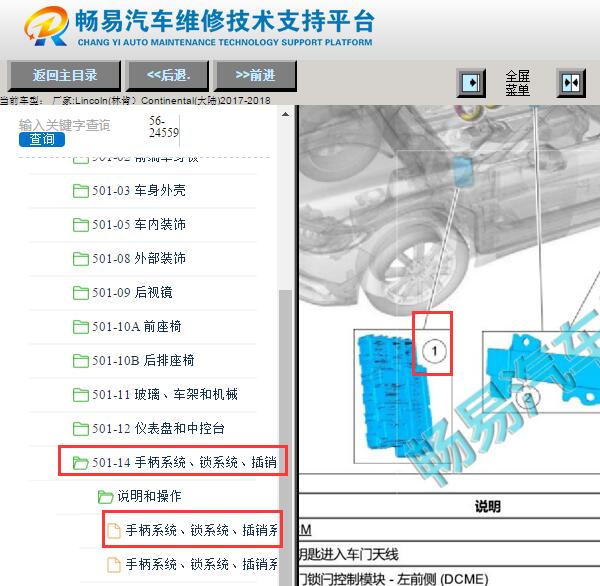Open the folder icon for 501-05 车内装饰
This screenshot has width=600, height=586.
(x=80, y=225)
